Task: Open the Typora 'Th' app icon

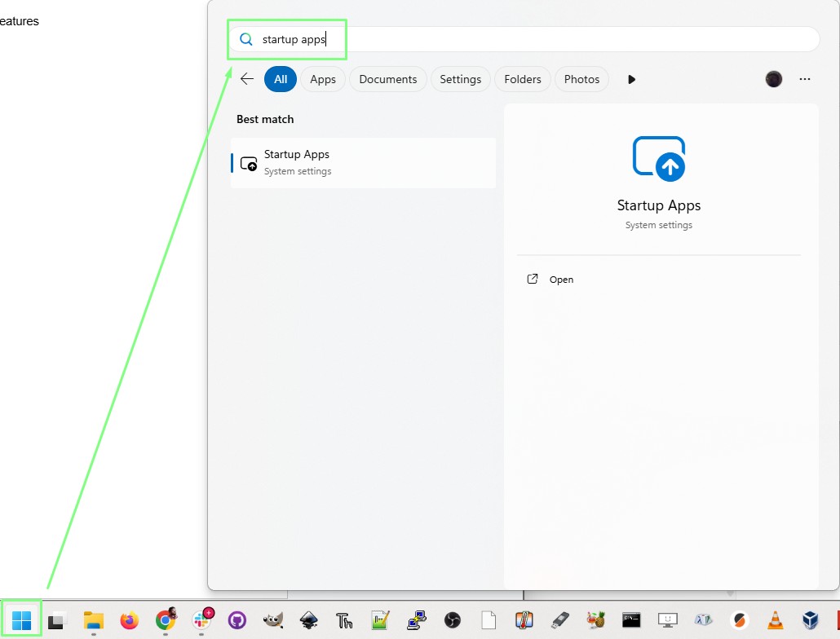Action: click(x=344, y=620)
